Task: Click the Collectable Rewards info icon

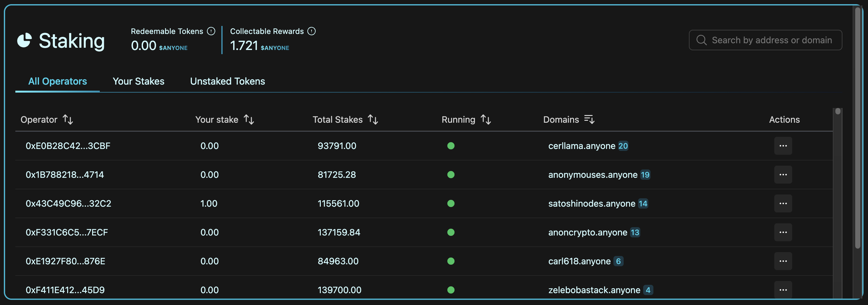Action: click(312, 31)
